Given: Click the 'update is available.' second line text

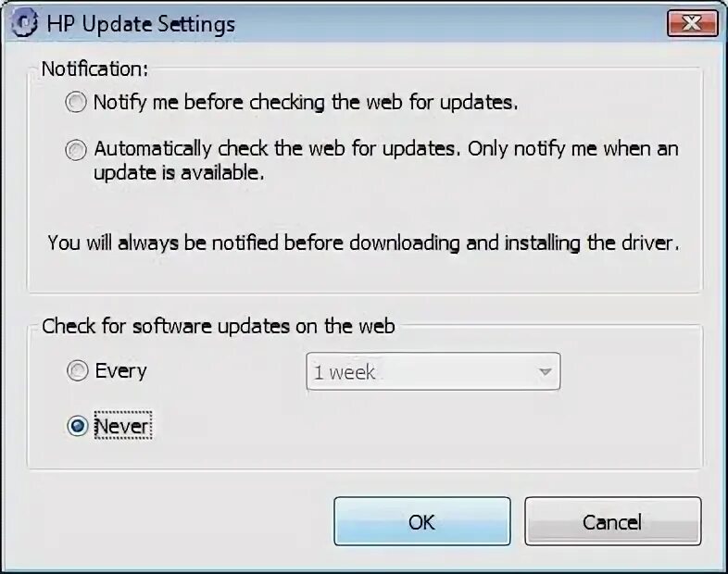Looking at the screenshot, I should point(179,173).
